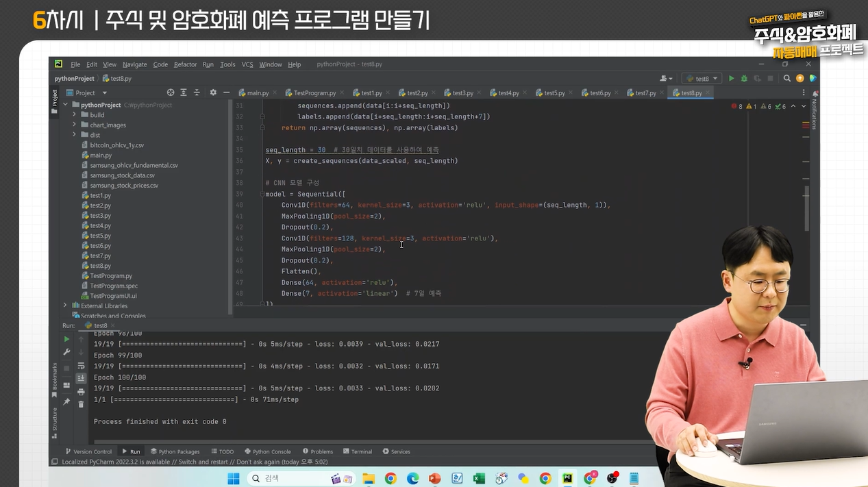Switch to the TestProgram.py editor tab
This screenshot has width=868, height=487.
[x=314, y=92]
